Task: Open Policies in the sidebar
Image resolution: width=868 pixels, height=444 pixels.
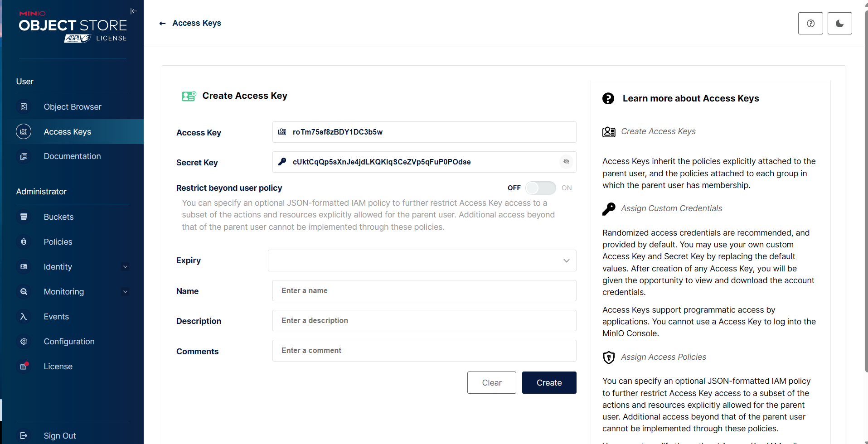Action: [x=58, y=242]
